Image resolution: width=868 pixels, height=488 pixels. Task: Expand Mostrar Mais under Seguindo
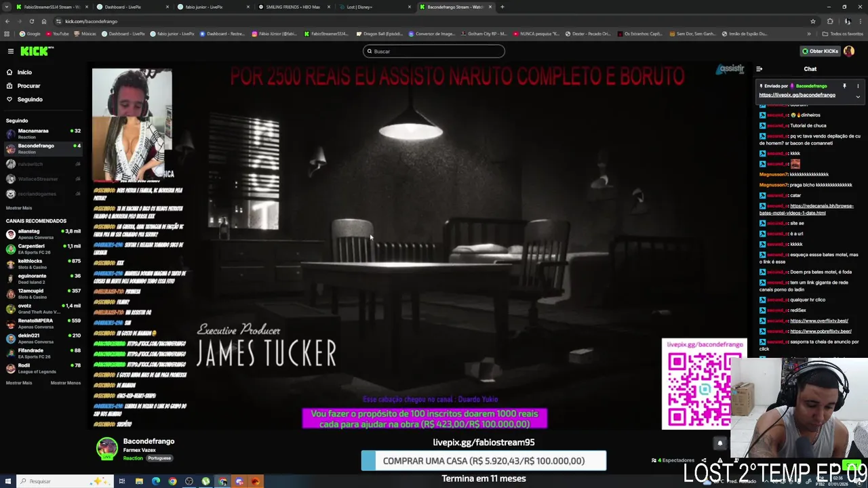click(19, 208)
